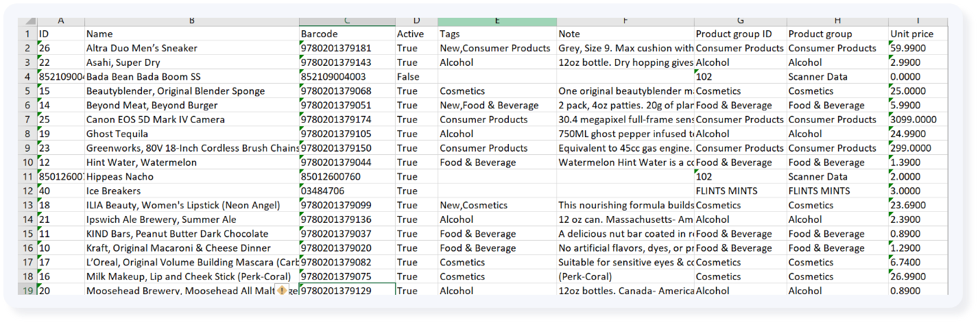The width and height of the screenshot is (980, 325).
Task: Select unit price '299.0000' cell
Action: pyautogui.click(x=918, y=148)
